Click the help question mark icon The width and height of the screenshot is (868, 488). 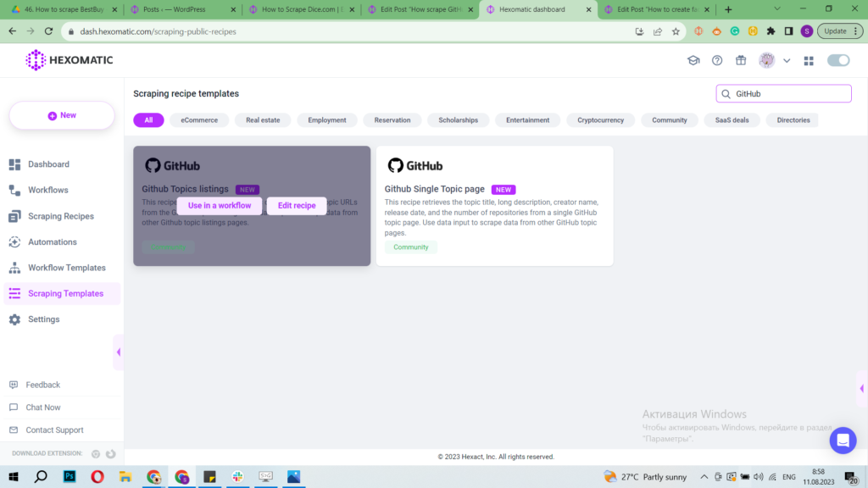pyautogui.click(x=717, y=60)
